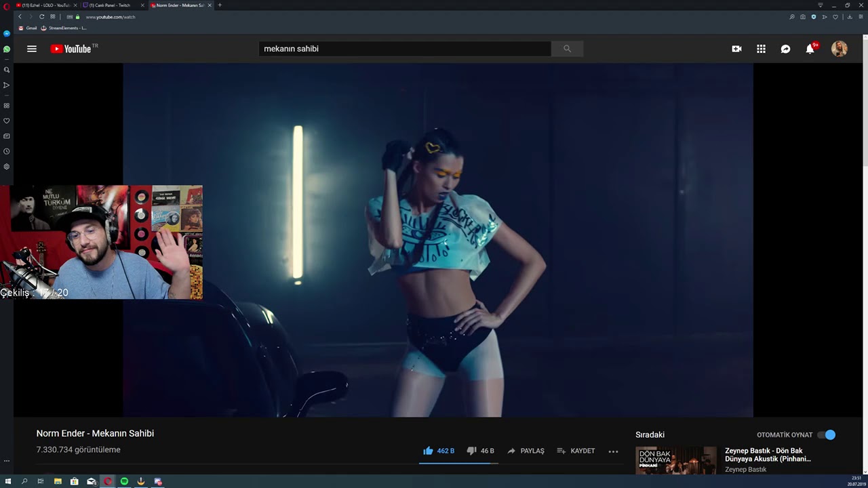The width and height of the screenshot is (868, 488).
Task: Click the YouTube search magnifier button
Action: tap(567, 49)
